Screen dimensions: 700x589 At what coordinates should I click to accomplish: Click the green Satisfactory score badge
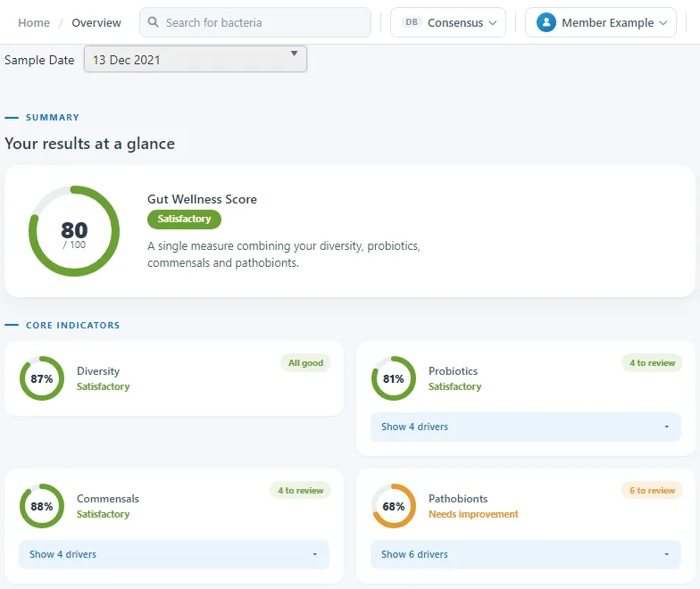(x=184, y=220)
